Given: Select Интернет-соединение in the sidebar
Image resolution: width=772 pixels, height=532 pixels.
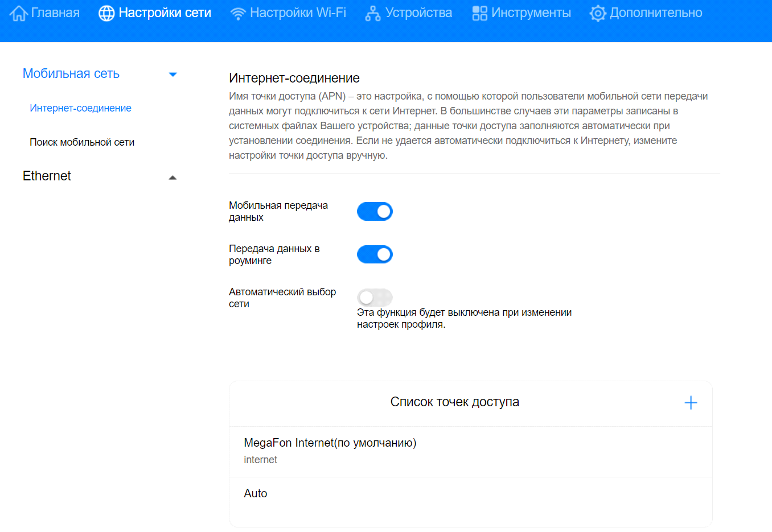Looking at the screenshot, I should coord(80,108).
